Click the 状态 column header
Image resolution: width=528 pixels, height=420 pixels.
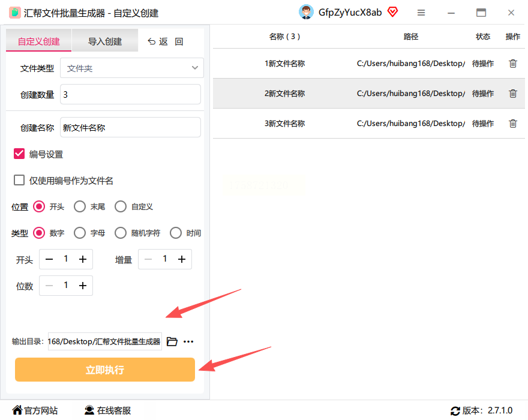pyautogui.click(x=483, y=37)
